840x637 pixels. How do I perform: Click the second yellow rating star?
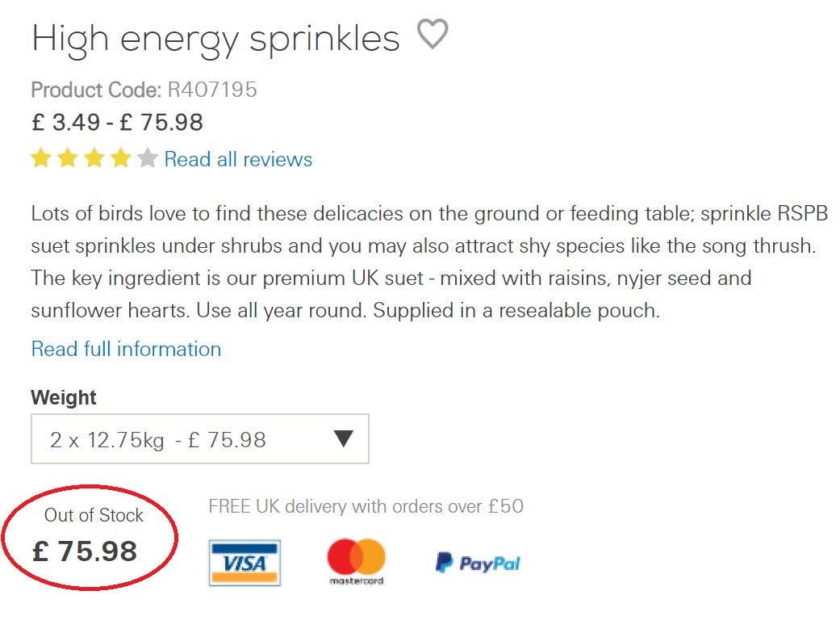point(68,158)
